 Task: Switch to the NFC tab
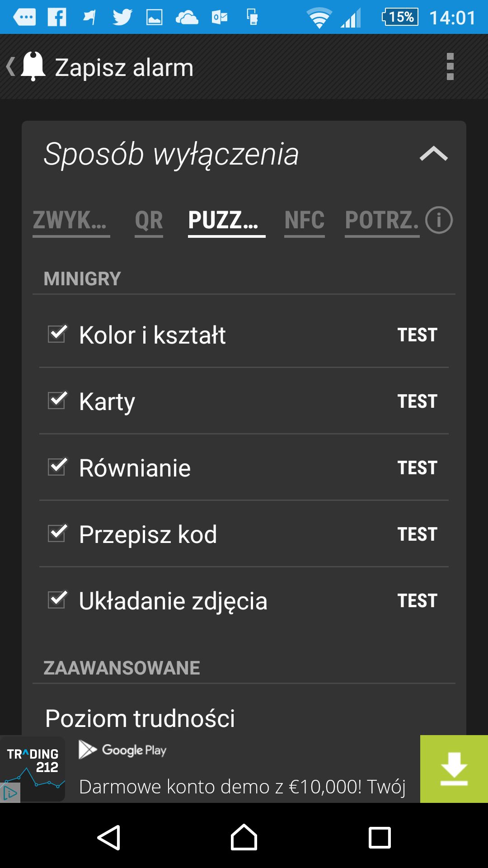[x=305, y=222]
